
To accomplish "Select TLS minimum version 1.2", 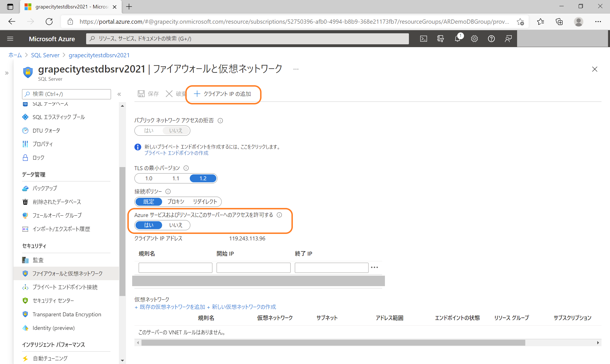I will (x=203, y=178).
